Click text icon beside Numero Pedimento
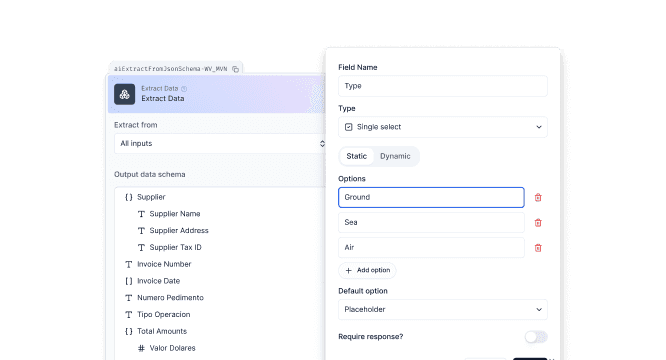Screen dimensions: 666x360 click(x=129, y=298)
